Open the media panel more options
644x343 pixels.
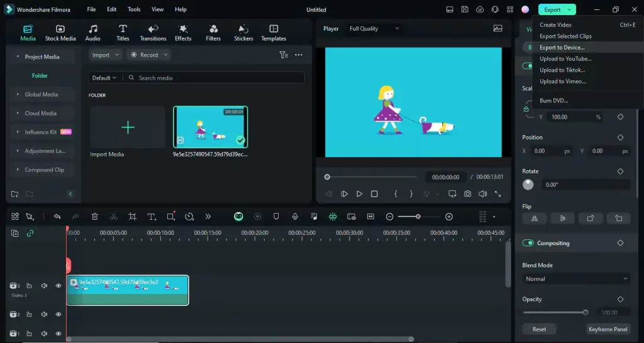coord(299,55)
